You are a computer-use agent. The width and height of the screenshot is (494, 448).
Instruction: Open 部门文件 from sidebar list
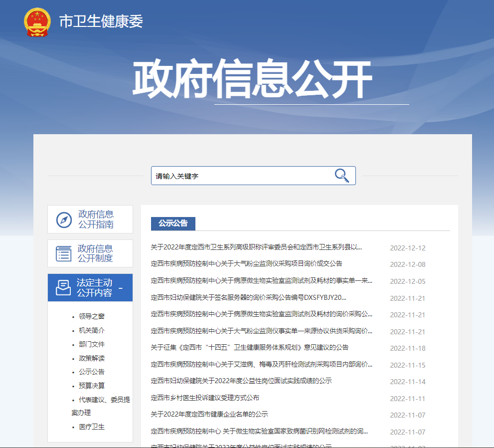(92, 344)
